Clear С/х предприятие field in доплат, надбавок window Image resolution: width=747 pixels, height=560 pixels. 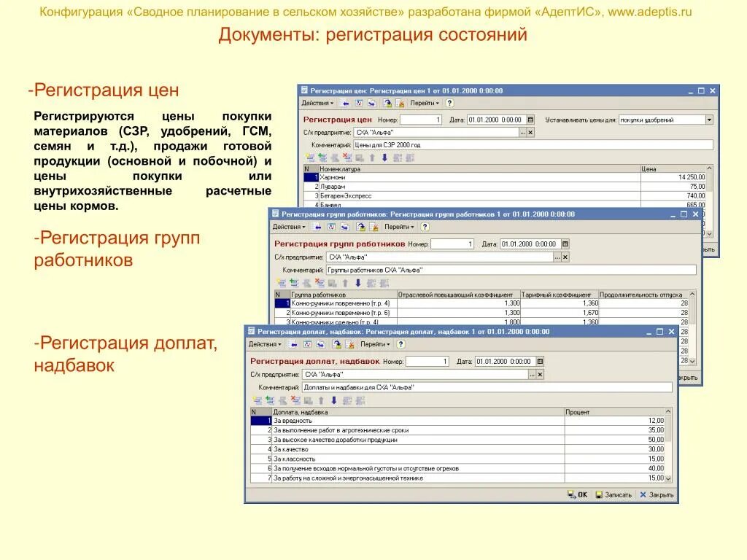point(540,375)
